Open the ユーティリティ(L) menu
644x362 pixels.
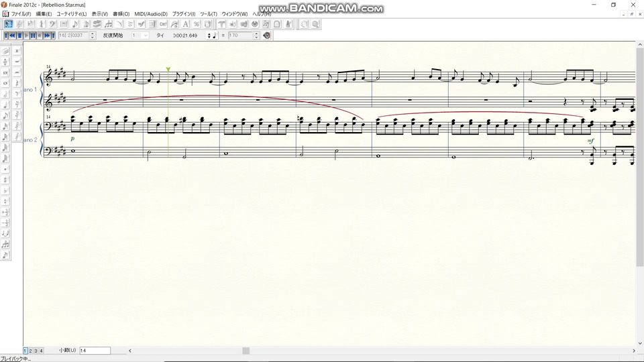[x=72, y=14]
